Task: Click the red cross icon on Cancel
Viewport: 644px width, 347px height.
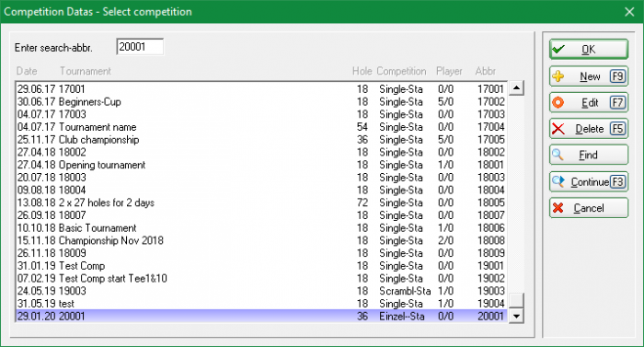Action: tap(558, 208)
